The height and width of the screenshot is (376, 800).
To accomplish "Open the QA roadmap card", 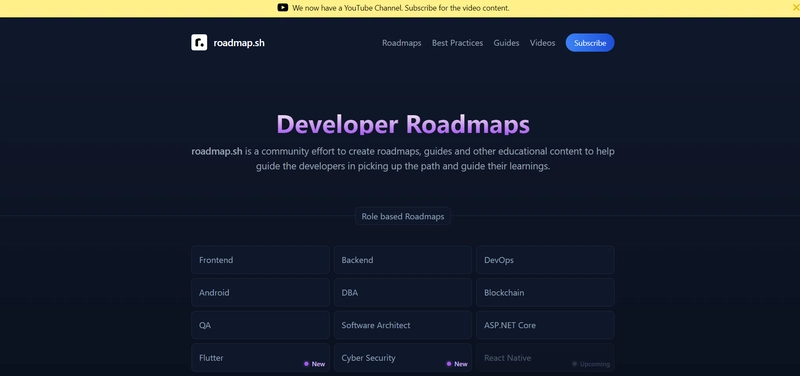I will (x=260, y=325).
